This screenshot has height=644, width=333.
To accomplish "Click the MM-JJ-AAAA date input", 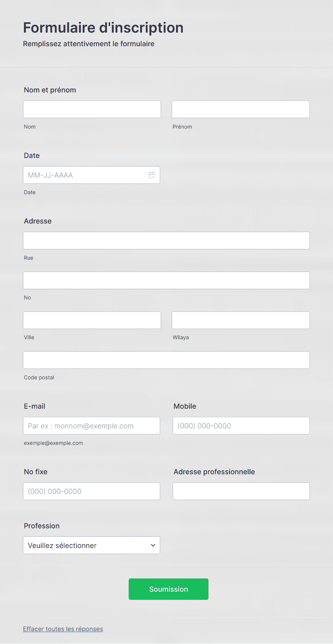I will [x=92, y=175].
